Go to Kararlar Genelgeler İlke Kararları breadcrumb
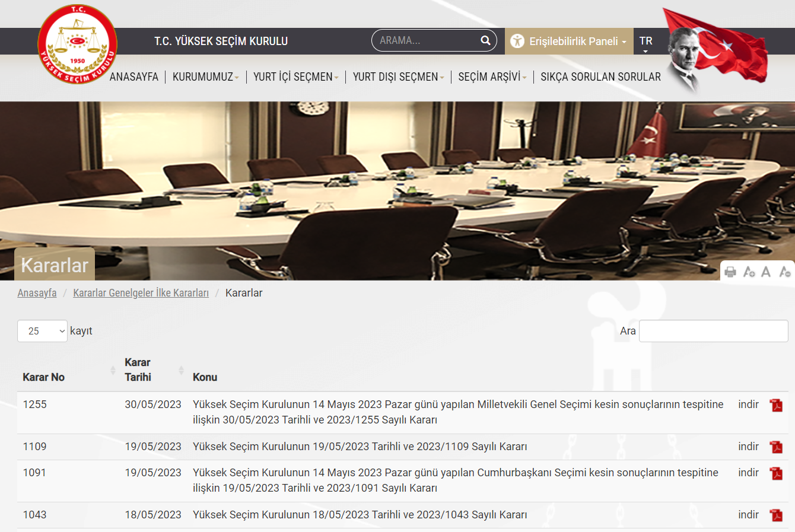Image resolution: width=795 pixels, height=532 pixels. [141, 293]
